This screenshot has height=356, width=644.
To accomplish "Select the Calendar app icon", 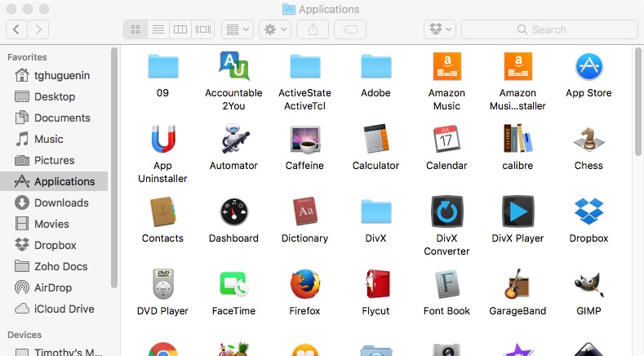I will pos(446,139).
